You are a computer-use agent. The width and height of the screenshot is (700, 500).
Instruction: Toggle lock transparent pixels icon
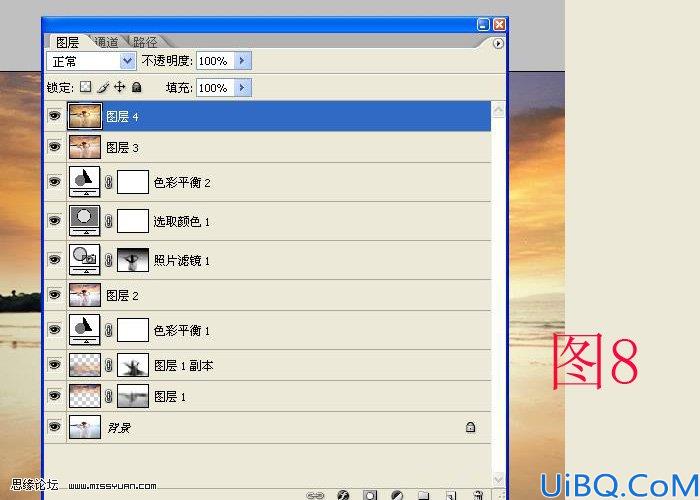coord(85,87)
